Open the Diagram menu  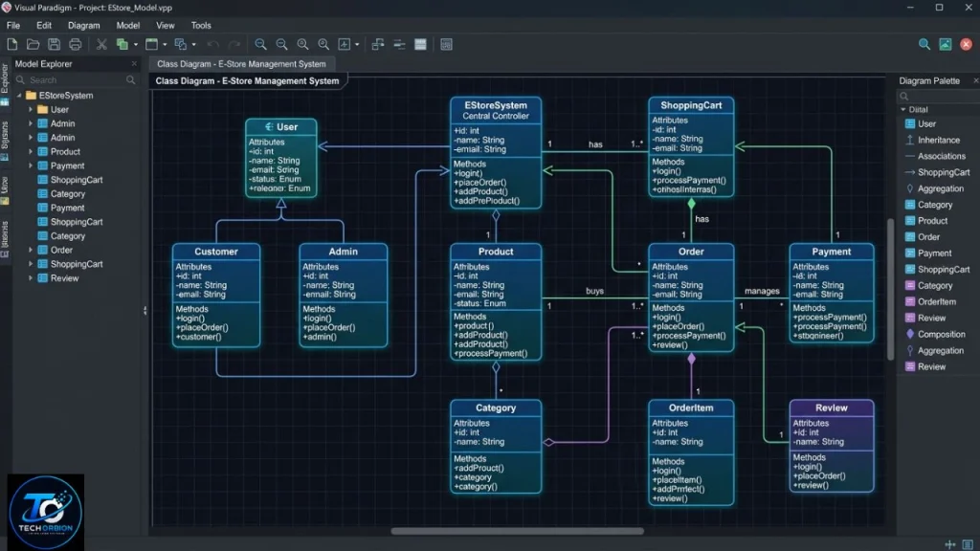click(84, 26)
